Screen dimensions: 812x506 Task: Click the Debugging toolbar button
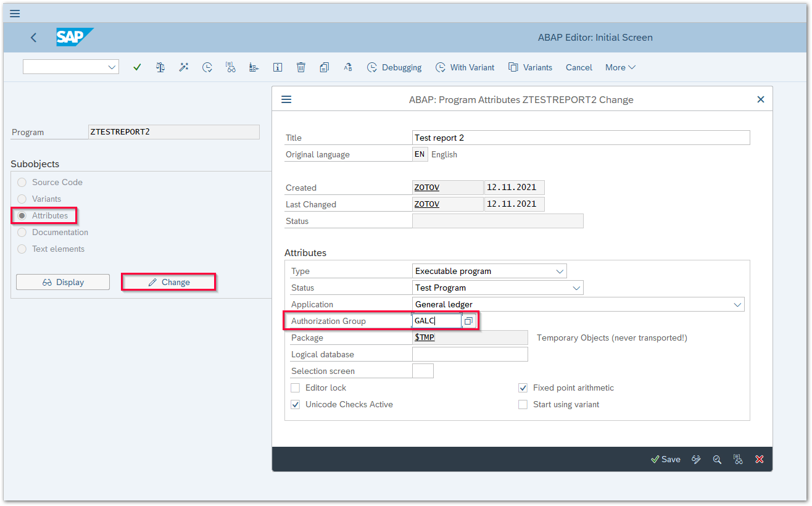(394, 67)
